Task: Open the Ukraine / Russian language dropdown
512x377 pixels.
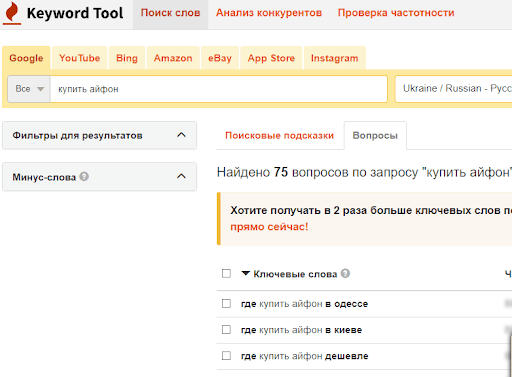Action: tap(453, 89)
